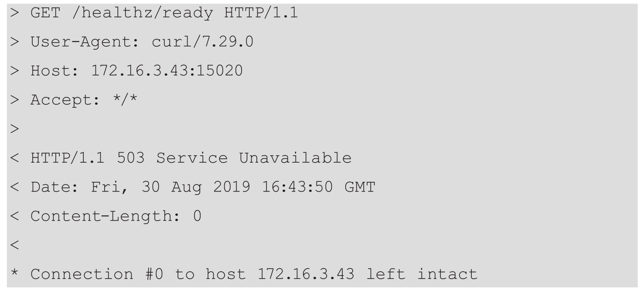Screen dimensions: 644x293
Task: Click the year 2019 in the date
Action: click(x=232, y=187)
